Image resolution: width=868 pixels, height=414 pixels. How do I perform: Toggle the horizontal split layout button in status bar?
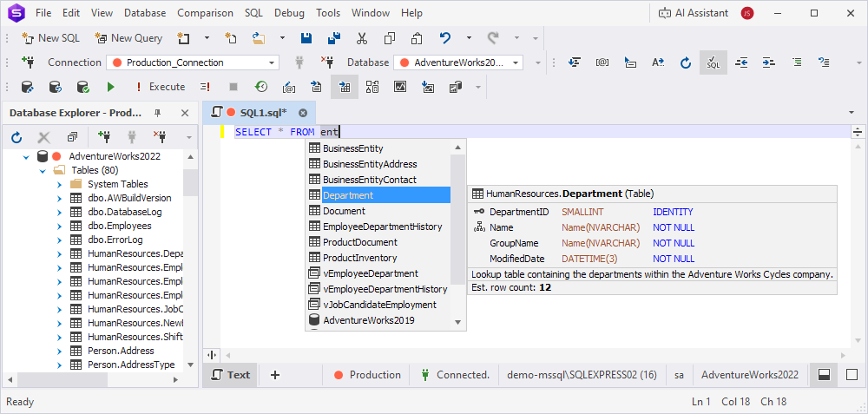(824, 375)
